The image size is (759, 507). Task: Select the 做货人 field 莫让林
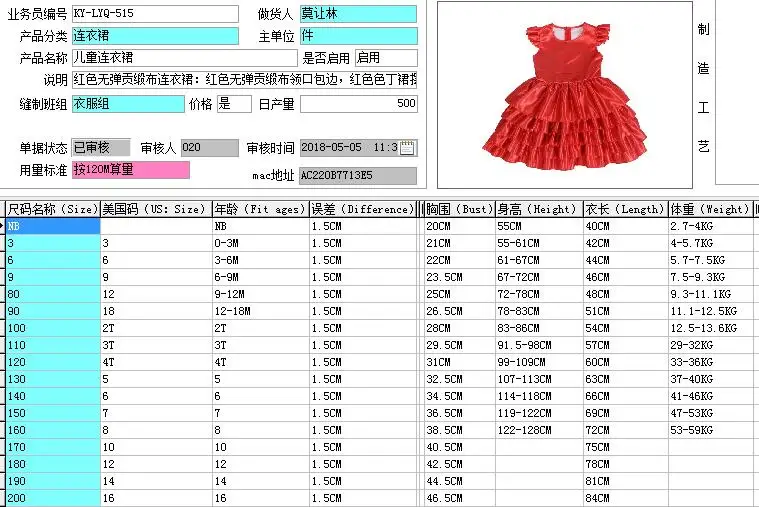pos(358,14)
